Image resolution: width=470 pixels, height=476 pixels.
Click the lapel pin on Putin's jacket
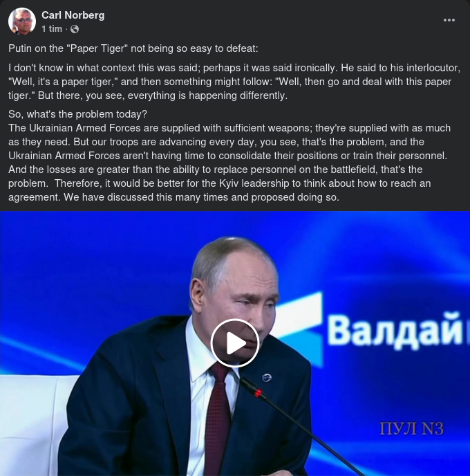(267, 377)
